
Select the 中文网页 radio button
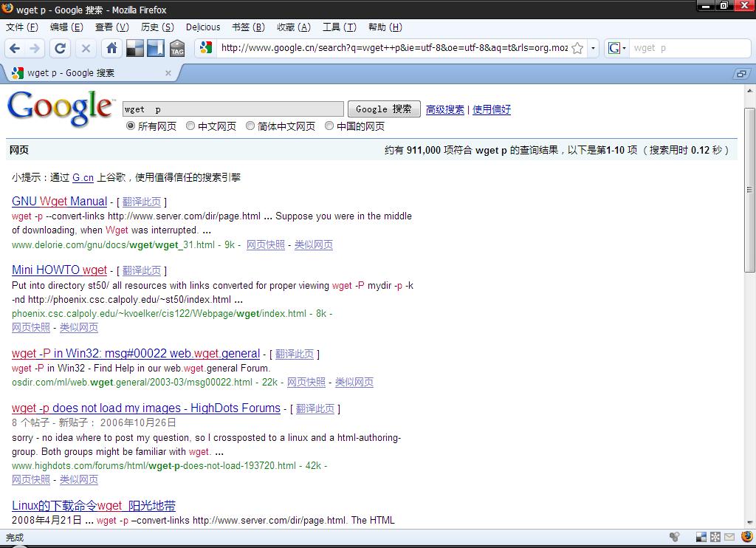[x=190, y=126]
